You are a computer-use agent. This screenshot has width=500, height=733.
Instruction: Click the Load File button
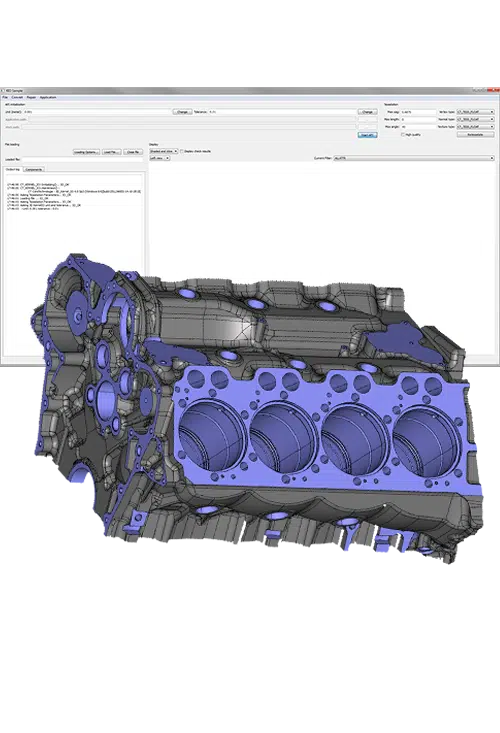(x=111, y=152)
